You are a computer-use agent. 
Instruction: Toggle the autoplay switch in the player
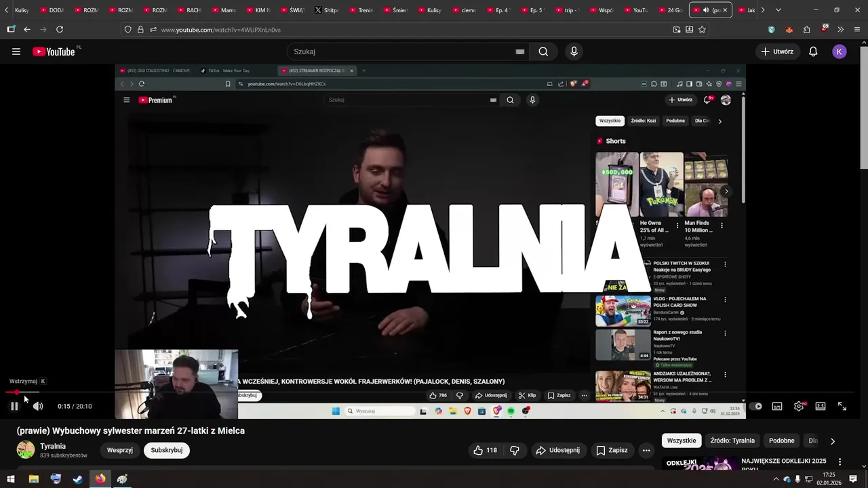click(755, 406)
